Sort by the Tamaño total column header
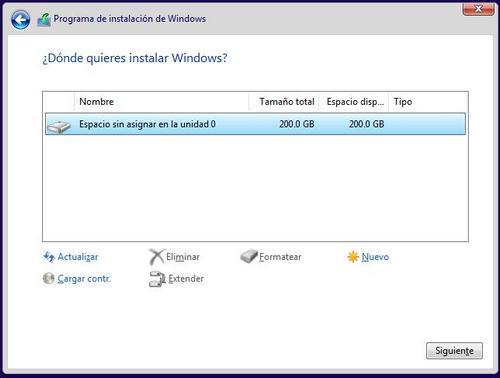 284,102
